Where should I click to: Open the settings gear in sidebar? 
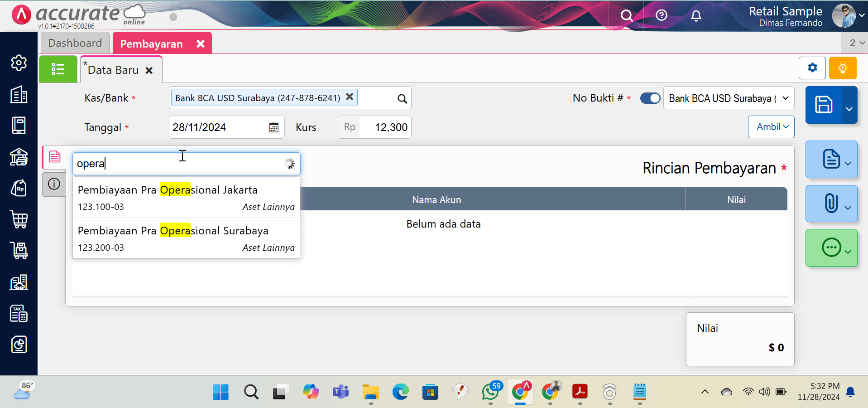click(19, 63)
